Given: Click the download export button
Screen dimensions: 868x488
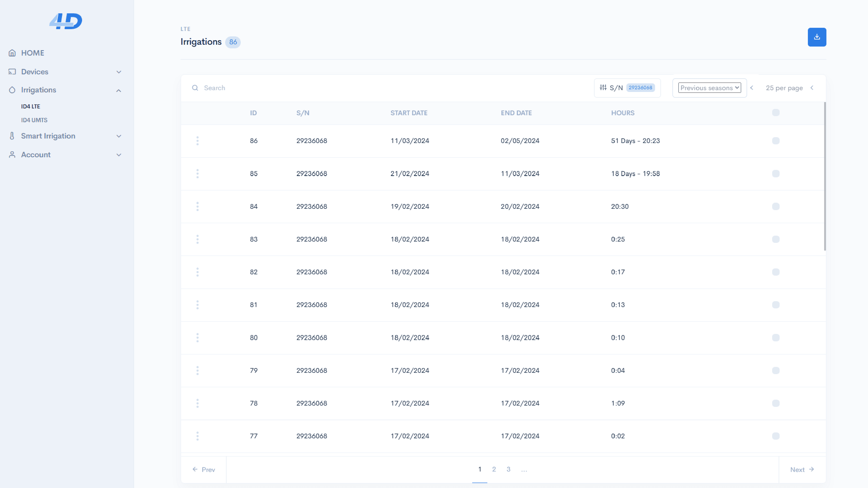Looking at the screenshot, I should (816, 37).
